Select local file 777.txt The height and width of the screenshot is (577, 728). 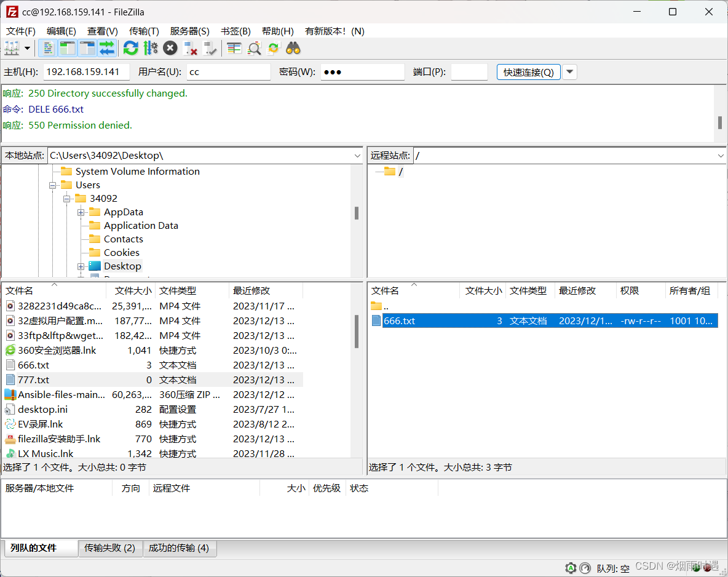click(x=153, y=380)
